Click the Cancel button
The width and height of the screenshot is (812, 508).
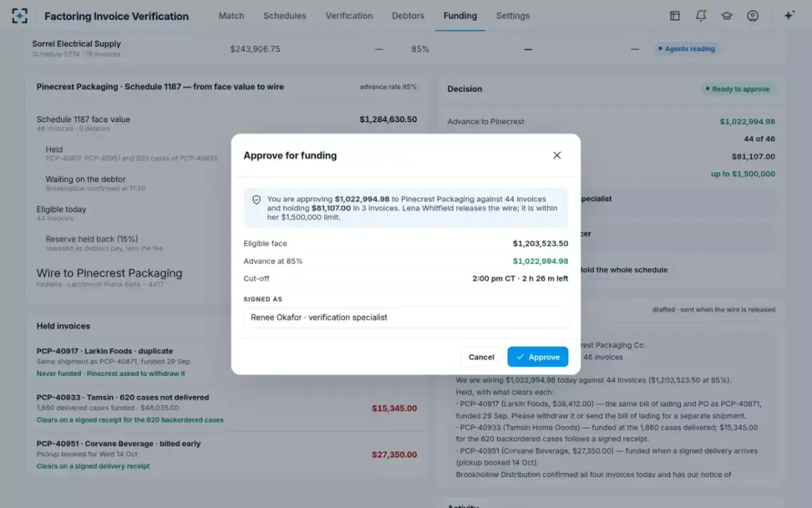(x=481, y=357)
